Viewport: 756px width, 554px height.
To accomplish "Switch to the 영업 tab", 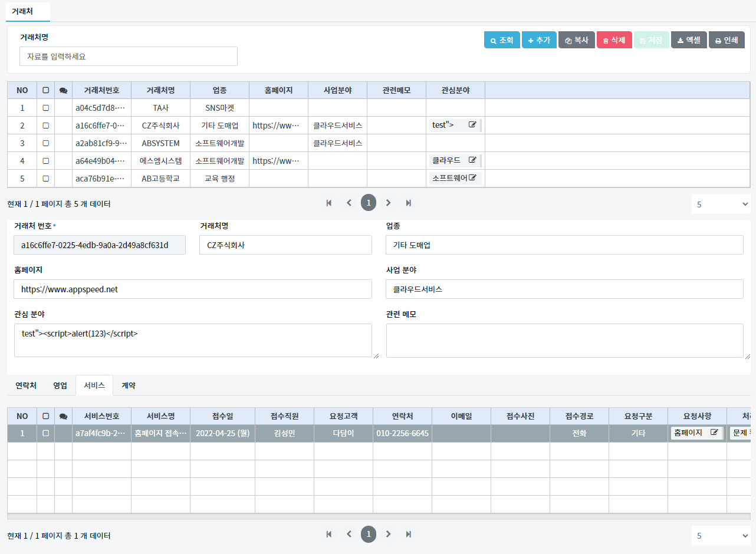I will (60, 385).
